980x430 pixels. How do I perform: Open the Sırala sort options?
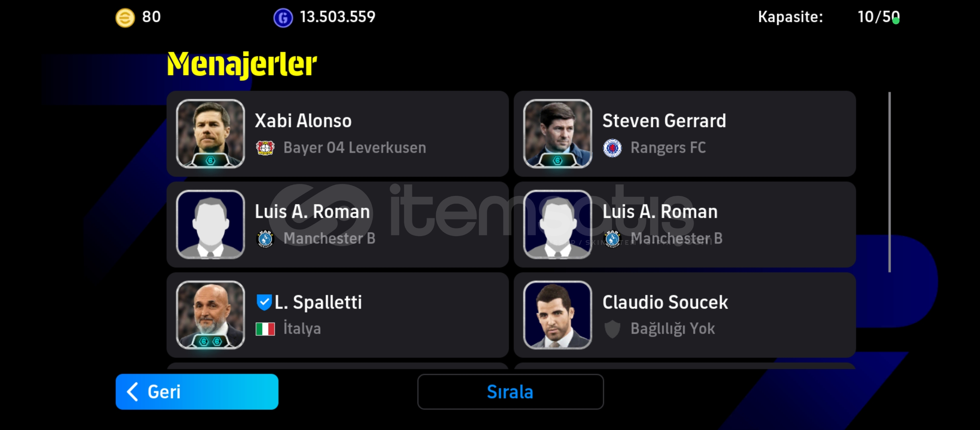pyautogui.click(x=510, y=392)
